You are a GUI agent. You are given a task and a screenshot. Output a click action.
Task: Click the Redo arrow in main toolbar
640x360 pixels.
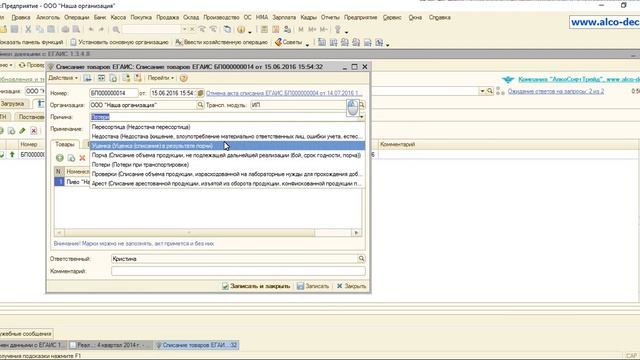tap(101, 29)
